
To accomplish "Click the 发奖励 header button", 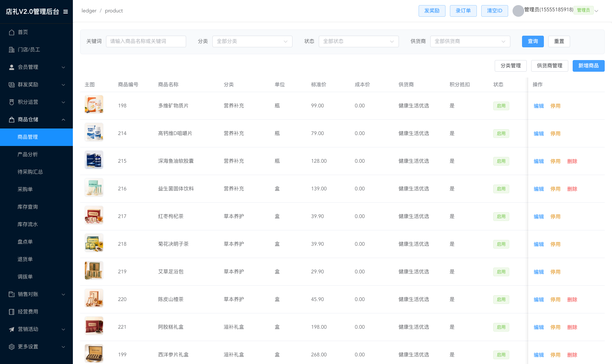I will [x=432, y=11].
